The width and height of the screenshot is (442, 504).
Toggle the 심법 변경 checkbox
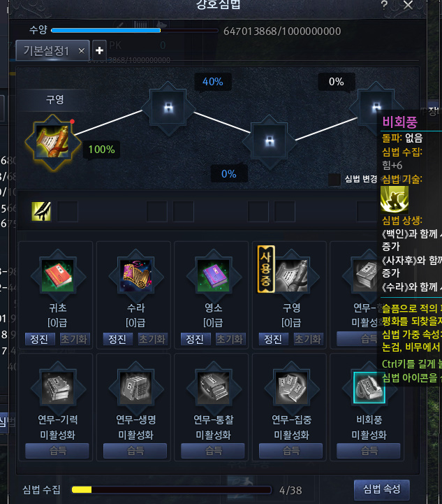point(334,179)
